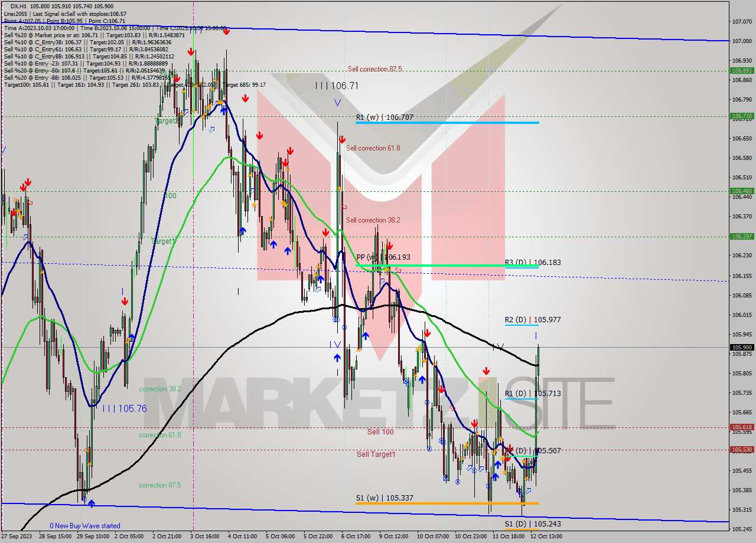The image size is (756, 543).
Task: Click the '27 Sep 2023' time axis label
Action: coord(17,537)
